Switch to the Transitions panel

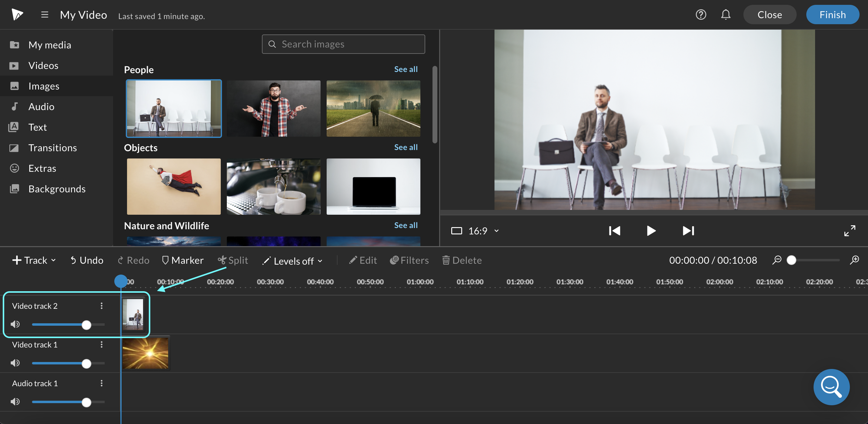tap(52, 148)
